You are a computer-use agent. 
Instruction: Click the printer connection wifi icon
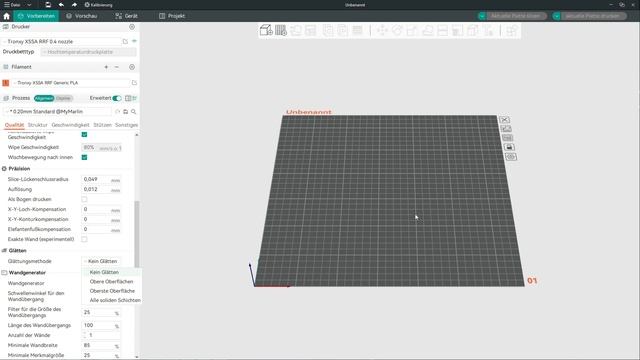134,41
